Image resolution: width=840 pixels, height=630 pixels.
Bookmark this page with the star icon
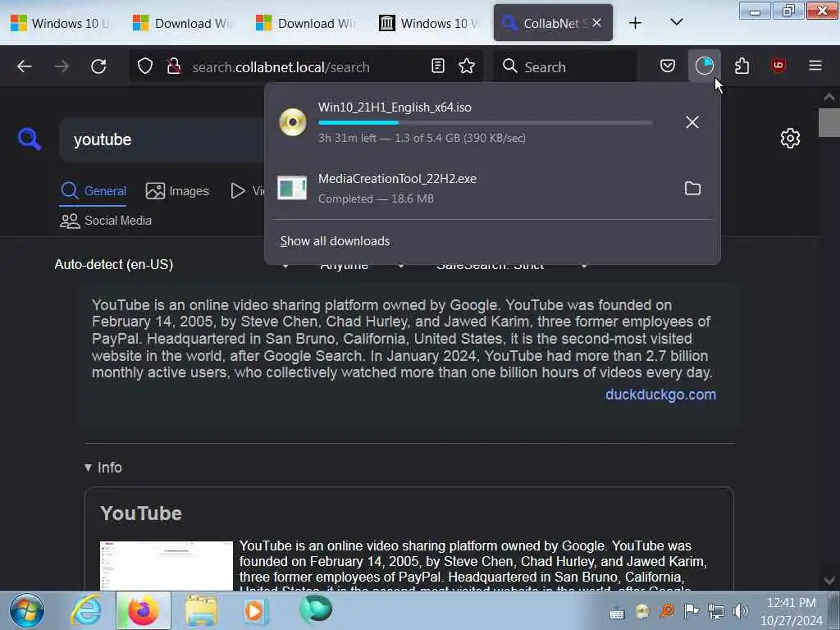click(x=467, y=66)
